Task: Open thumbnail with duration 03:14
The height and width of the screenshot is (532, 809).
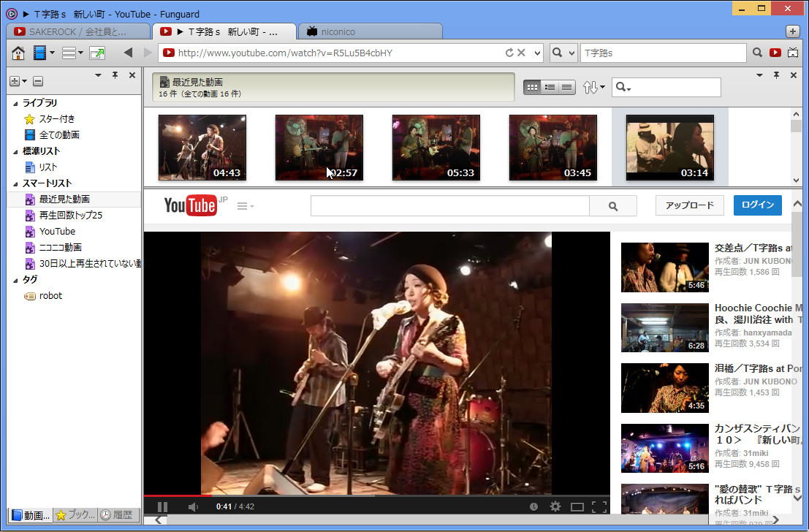Action: pos(669,148)
